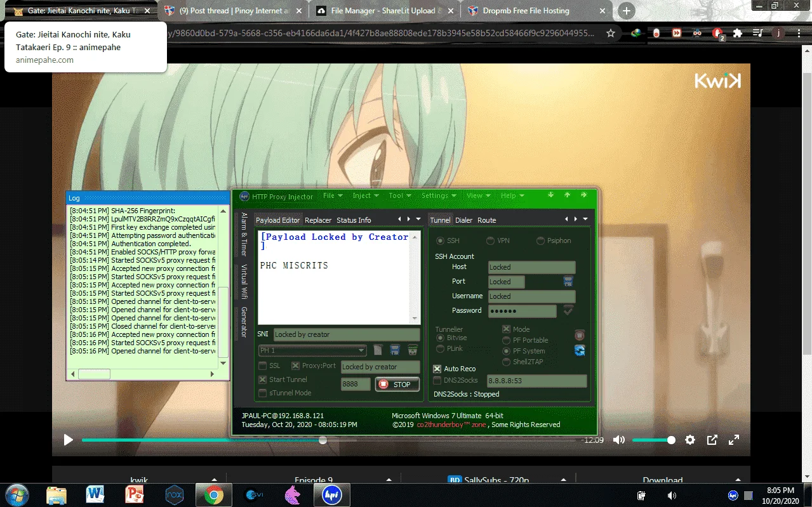Open video in picture-in-picture popout
812x507 pixels.
click(x=712, y=440)
